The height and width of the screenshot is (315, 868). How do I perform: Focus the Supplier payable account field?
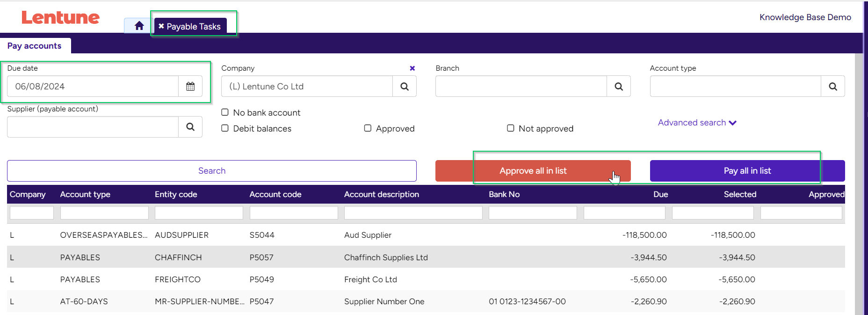[93, 127]
